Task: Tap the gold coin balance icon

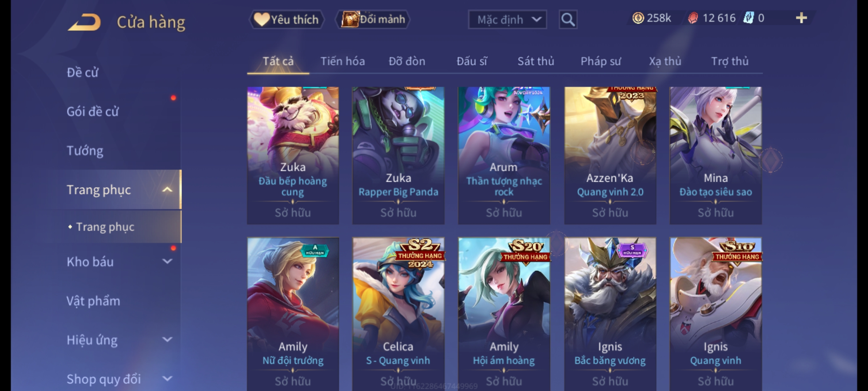Action: pyautogui.click(x=638, y=18)
